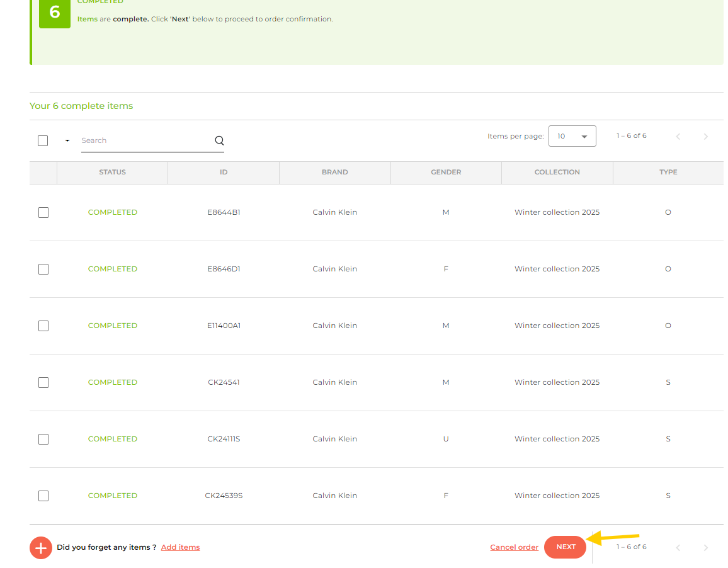This screenshot has width=728, height=568.
Task: Check the box for item E8644B1
Action: (43, 213)
